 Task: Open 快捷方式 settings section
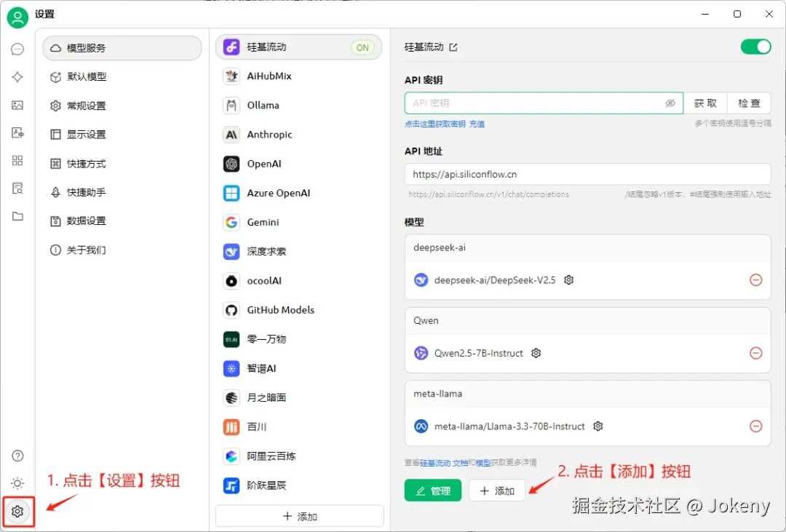click(x=122, y=164)
